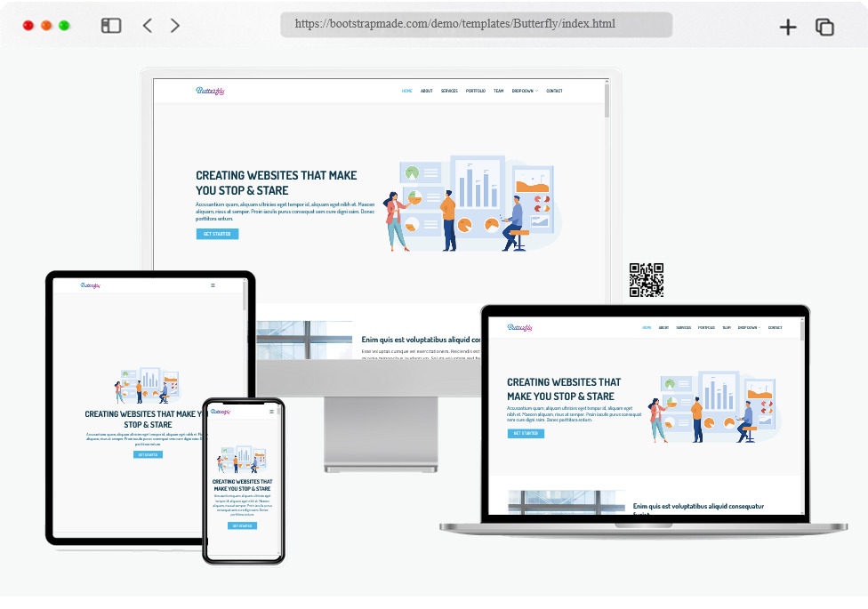The height and width of the screenshot is (609, 868).
Task: Open a new tab with the plus icon
Action: click(788, 27)
